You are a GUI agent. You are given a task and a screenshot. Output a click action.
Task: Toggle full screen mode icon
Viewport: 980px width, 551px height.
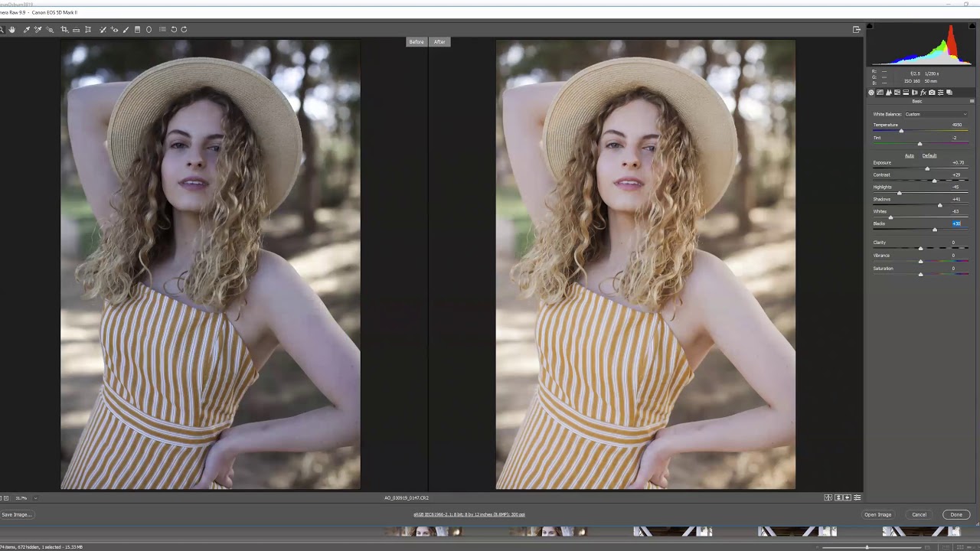[857, 29]
